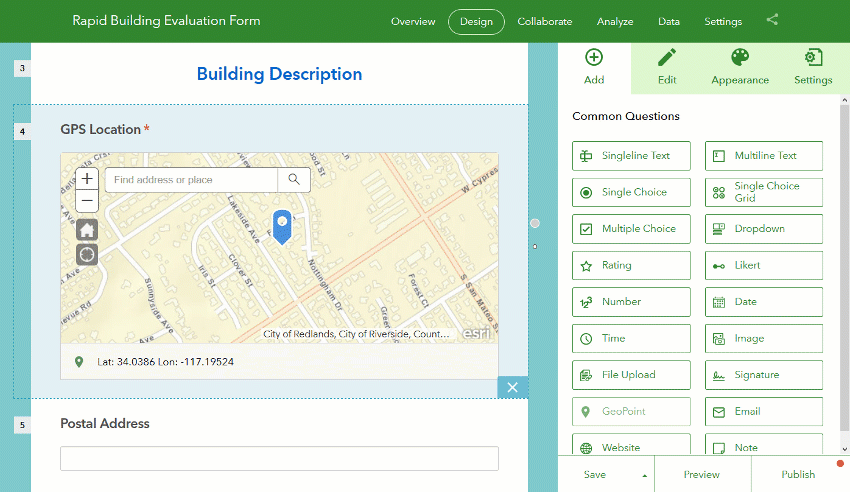Add a Dropdown question

click(764, 229)
